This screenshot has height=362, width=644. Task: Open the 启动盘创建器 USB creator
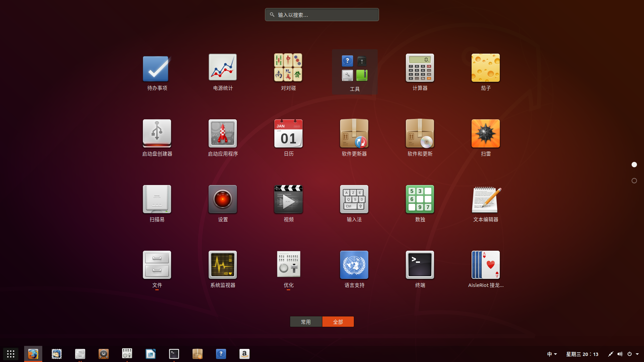[x=157, y=134]
